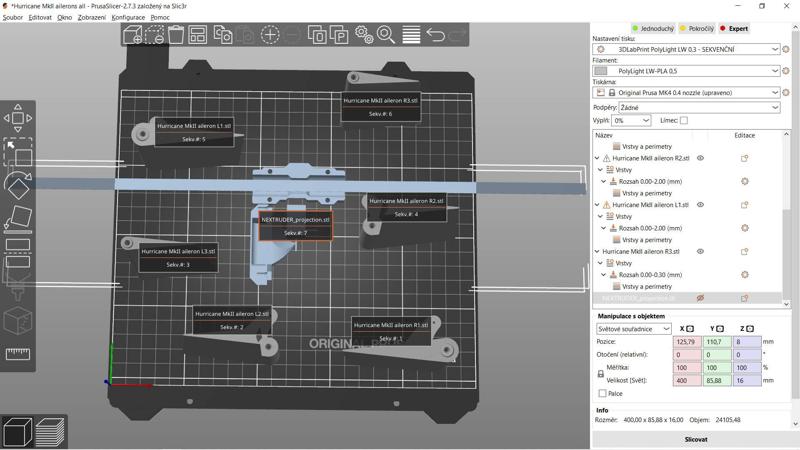
Task: Open the Okno menu
Action: point(64,17)
